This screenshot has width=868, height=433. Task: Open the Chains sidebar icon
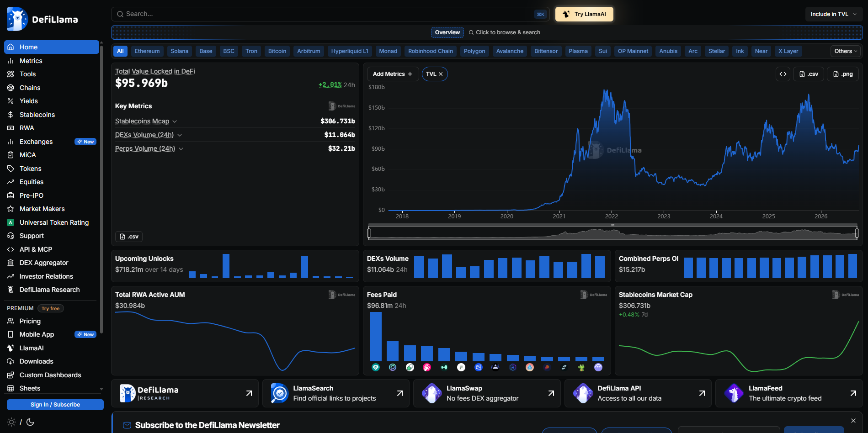tap(11, 88)
